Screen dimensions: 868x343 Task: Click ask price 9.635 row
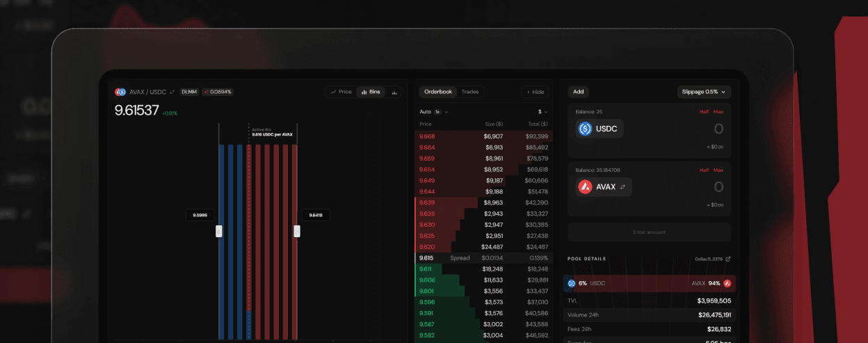point(484,214)
